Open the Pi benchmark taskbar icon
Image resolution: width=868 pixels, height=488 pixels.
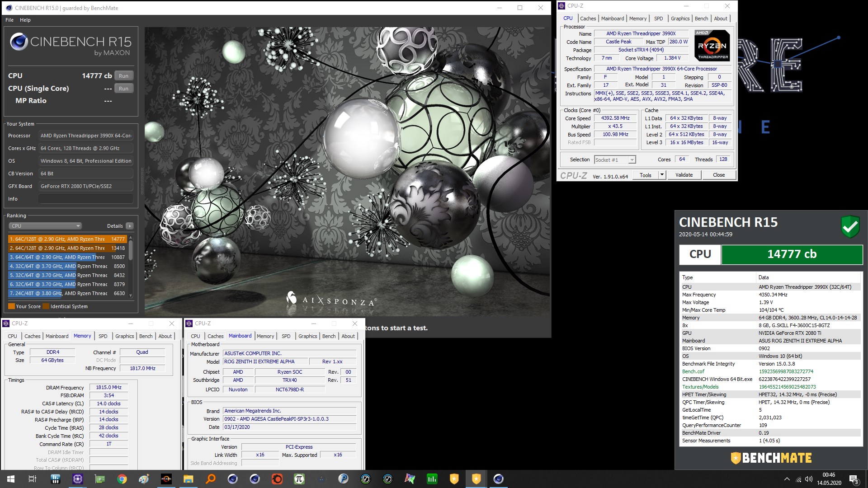pyautogui.click(x=299, y=479)
